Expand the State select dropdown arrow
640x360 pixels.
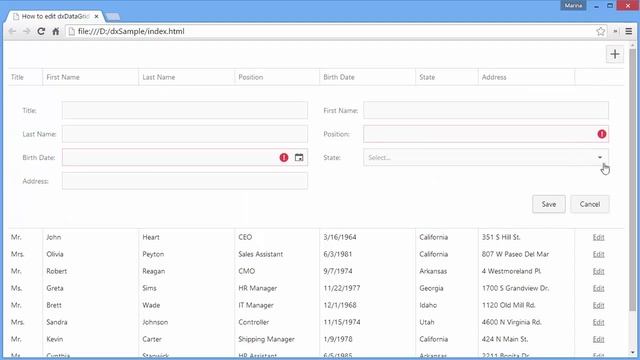pos(600,158)
